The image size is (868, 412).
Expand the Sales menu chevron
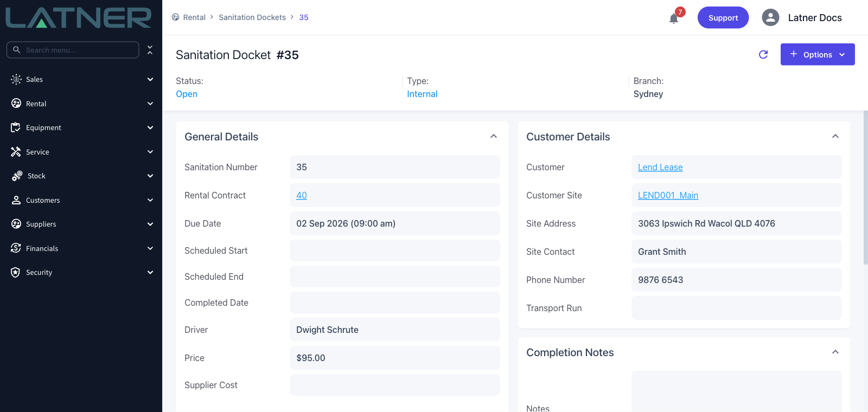coord(150,79)
